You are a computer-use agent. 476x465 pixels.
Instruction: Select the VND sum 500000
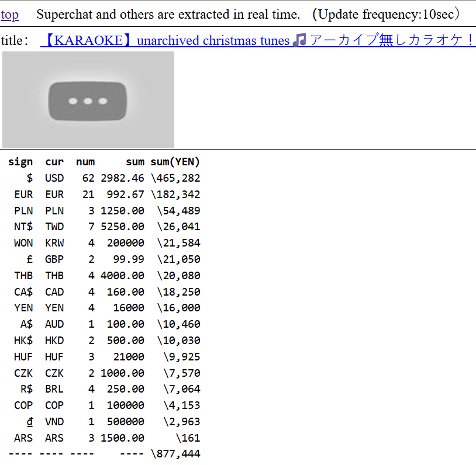125,422
